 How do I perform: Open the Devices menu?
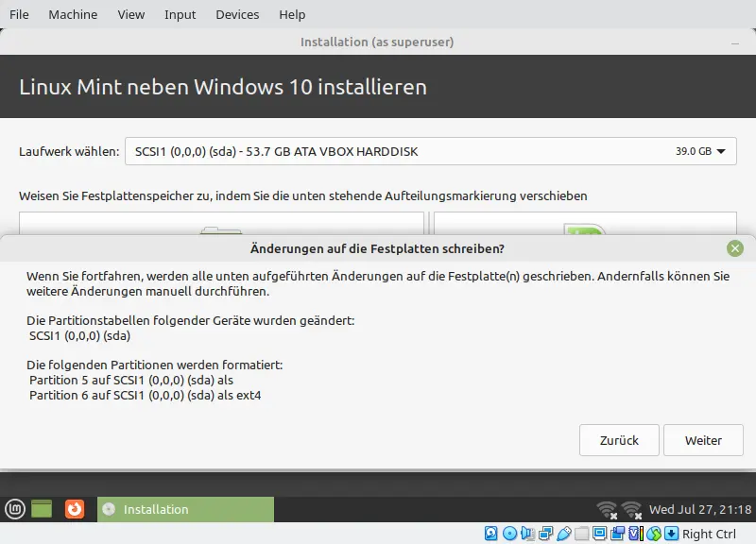pyautogui.click(x=237, y=14)
